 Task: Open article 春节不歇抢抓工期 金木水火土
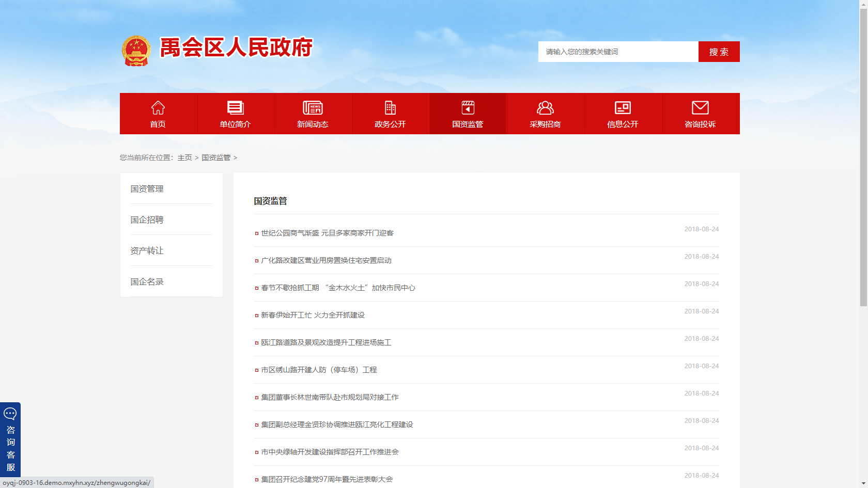coord(338,288)
